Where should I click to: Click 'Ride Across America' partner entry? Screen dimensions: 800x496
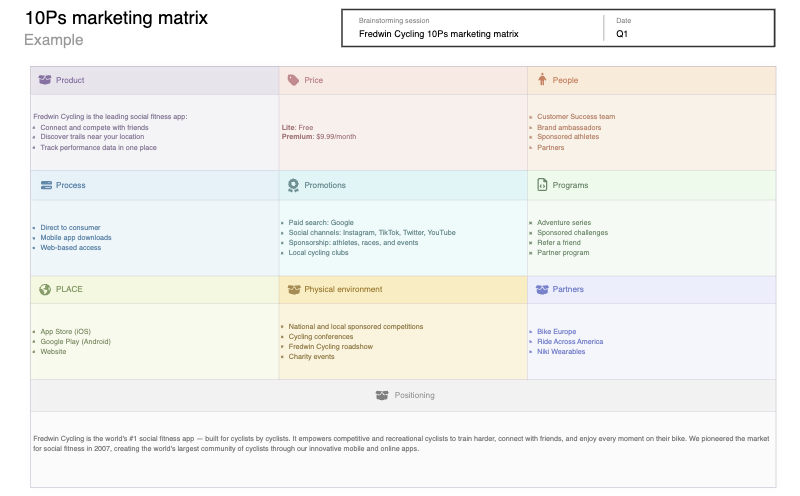[x=570, y=342]
